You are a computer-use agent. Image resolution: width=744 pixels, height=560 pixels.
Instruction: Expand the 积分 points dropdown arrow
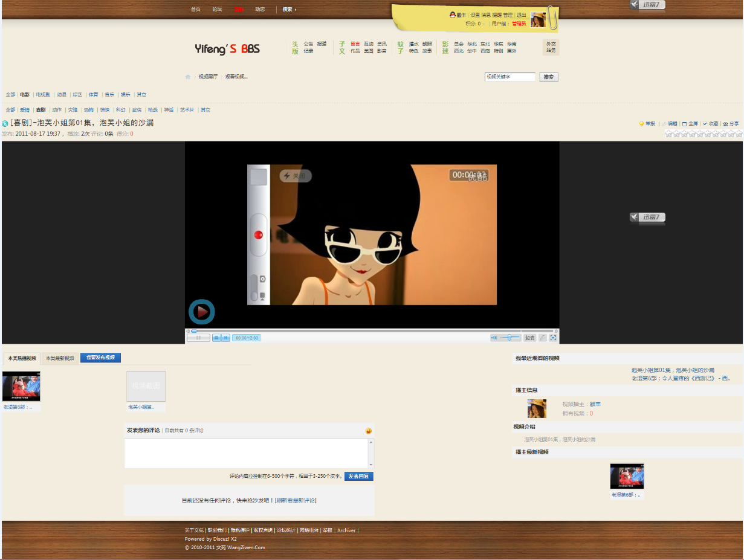pyautogui.click(x=484, y=24)
